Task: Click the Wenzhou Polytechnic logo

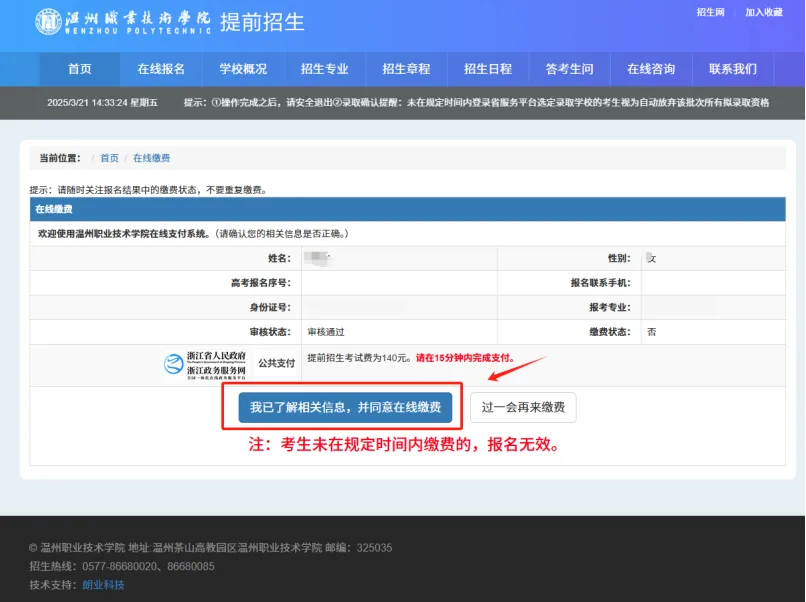Action: click(123, 22)
